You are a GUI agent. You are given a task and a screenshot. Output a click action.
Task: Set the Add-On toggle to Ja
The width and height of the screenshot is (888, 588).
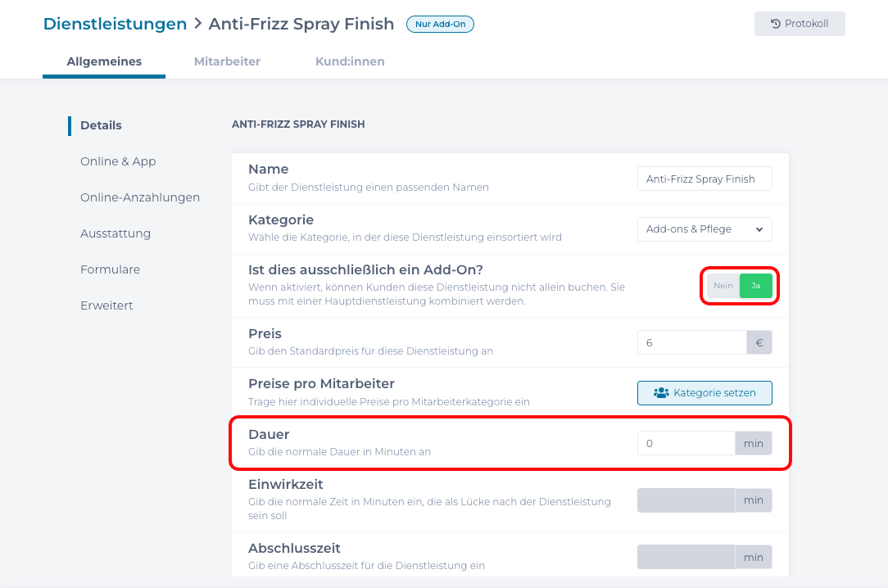(x=755, y=286)
